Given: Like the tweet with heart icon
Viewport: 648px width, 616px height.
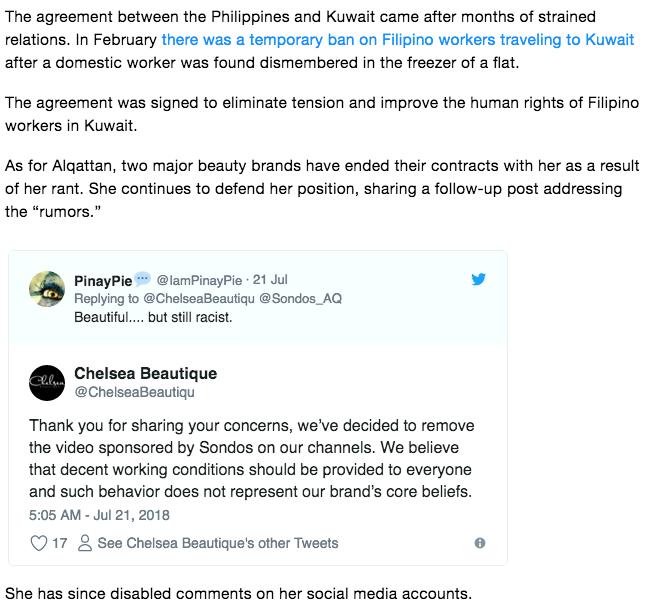Looking at the screenshot, I should (x=39, y=543).
